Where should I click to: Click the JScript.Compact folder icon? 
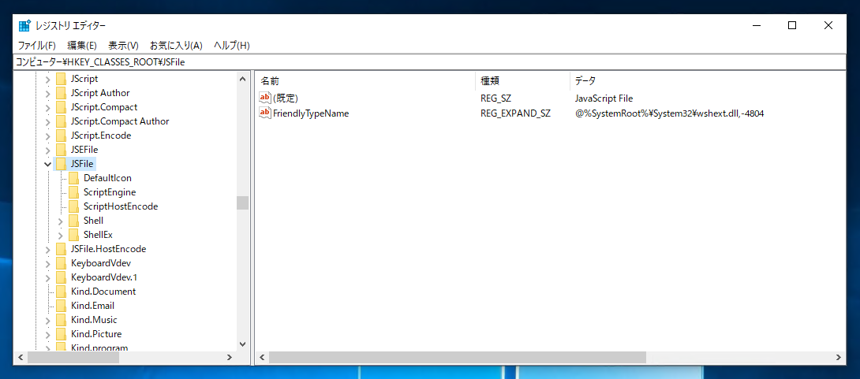(61, 107)
